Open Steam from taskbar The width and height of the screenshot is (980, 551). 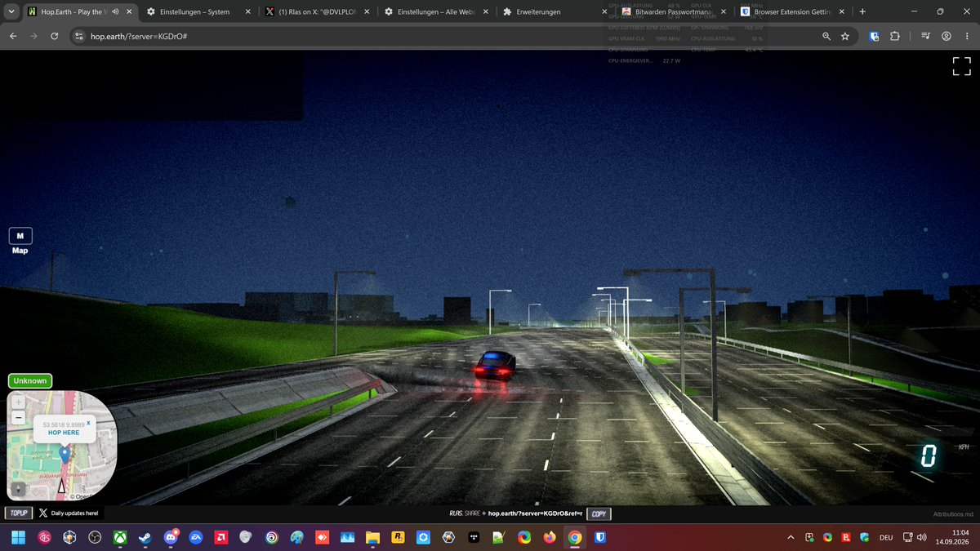pos(145,538)
